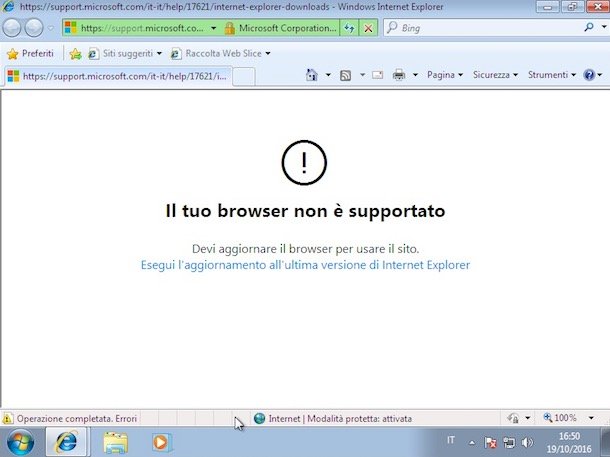610x457 pixels.
Task: Click the status bar privacy/compatibility icon
Action: [513, 418]
